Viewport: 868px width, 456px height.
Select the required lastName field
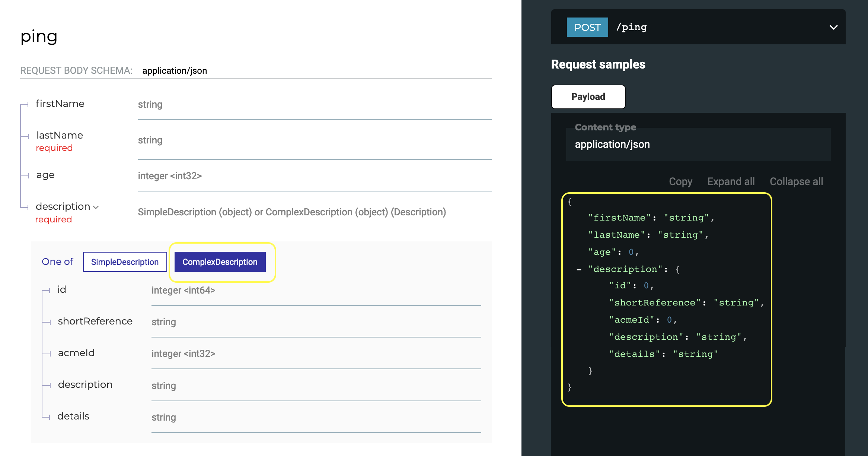[x=59, y=135]
